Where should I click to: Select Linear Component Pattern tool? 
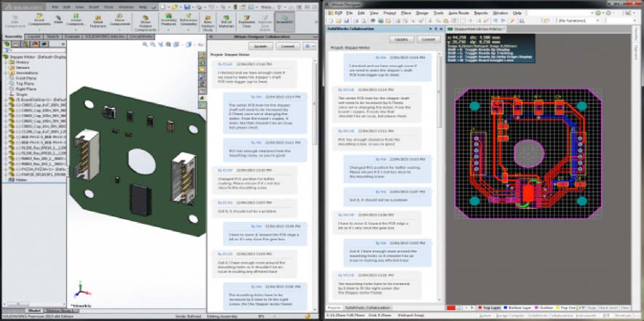click(x=76, y=21)
